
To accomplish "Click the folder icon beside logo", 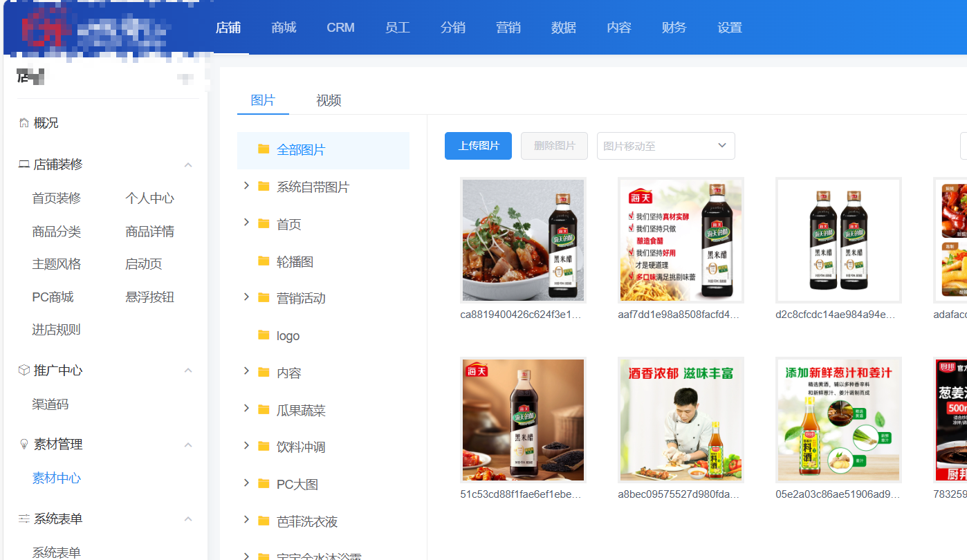I will [264, 335].
